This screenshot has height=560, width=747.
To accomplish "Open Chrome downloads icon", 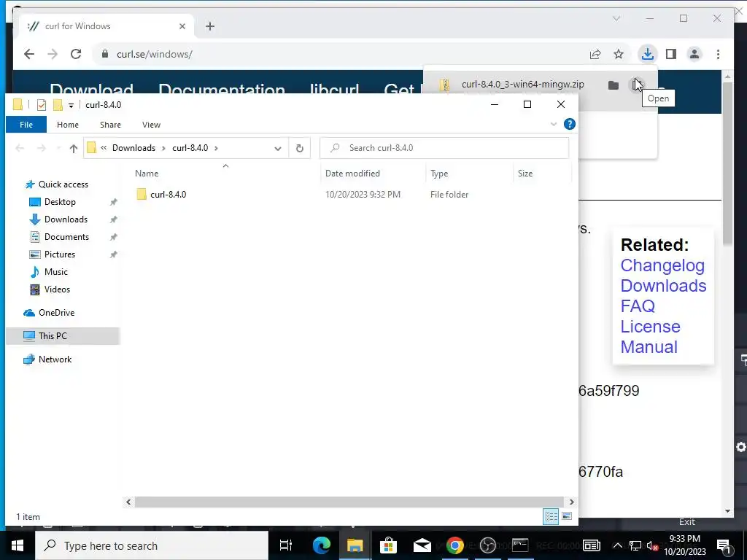I will click(648, 54).
